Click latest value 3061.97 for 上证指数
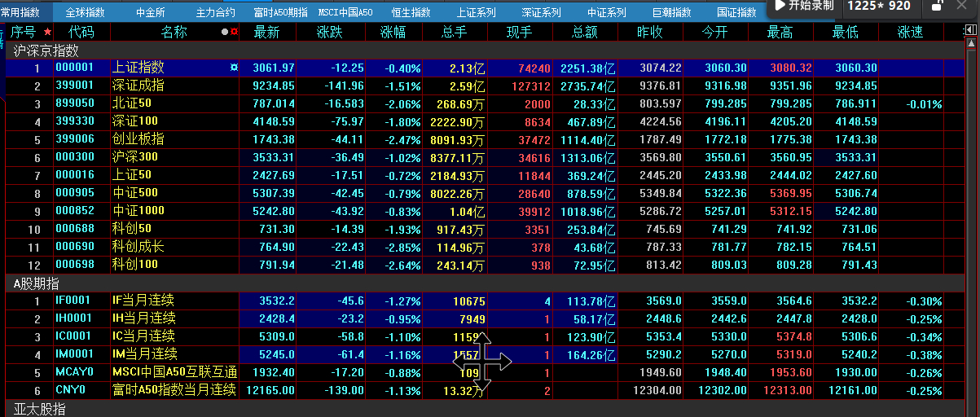The image size is (980, 417). 274,68
